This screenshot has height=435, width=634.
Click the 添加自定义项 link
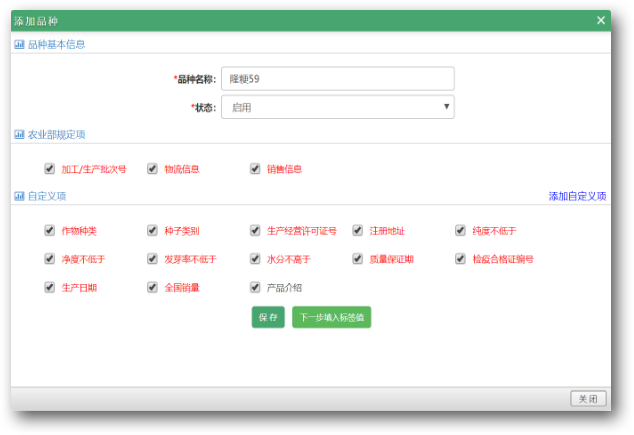(x=577, y=196)
